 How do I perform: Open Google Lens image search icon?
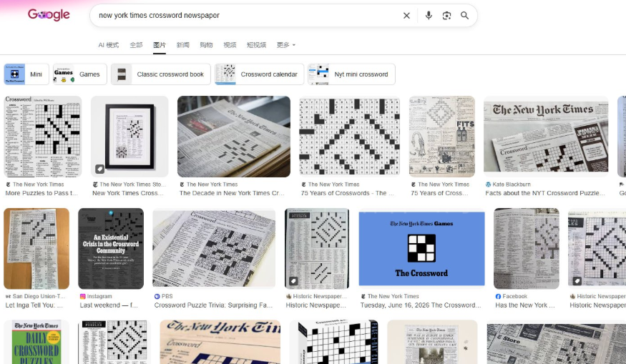coord(446,16)
